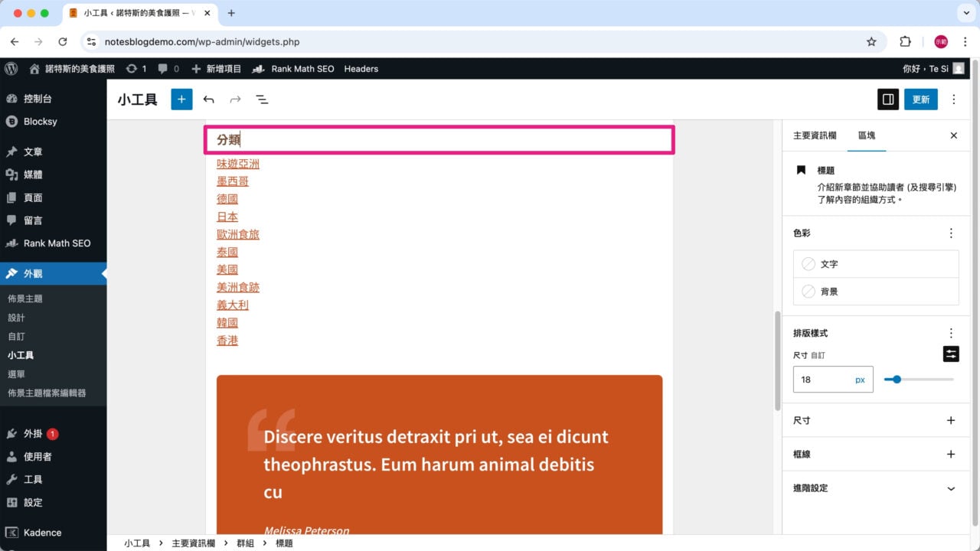Viewport: 980px width, 551px height.
Task: Open the color settings options menu
Action: 950,233
